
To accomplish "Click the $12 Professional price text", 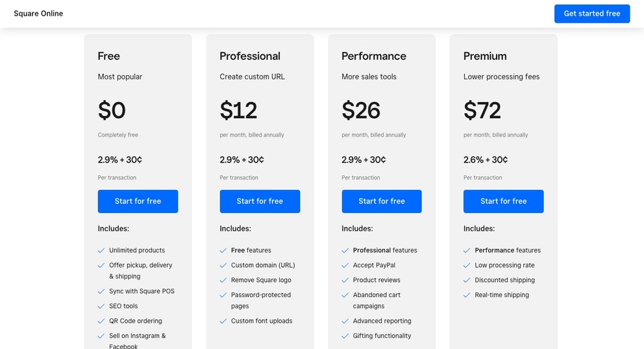I will (x=238, y=110).
